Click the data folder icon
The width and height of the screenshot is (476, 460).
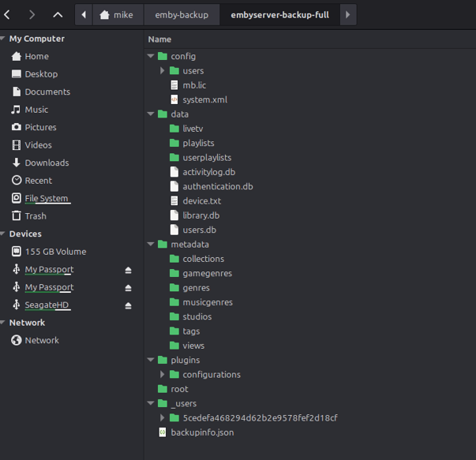click(x=163, y=114)
